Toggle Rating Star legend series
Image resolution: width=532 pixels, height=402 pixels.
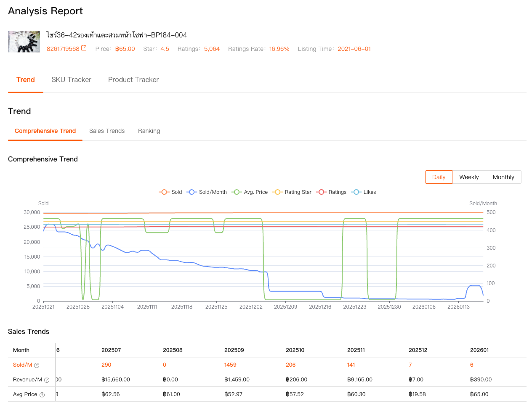coord(293,192)
